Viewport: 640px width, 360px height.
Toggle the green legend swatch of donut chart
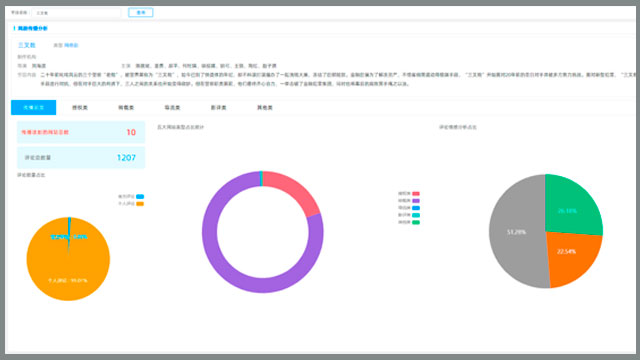click(416, 222)
